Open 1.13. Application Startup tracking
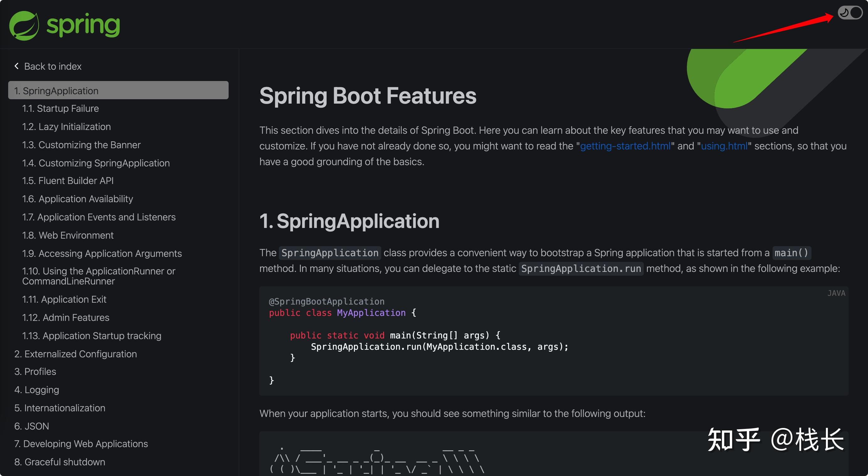The height and width of the screenshot is (476, 868). [91, 336]
